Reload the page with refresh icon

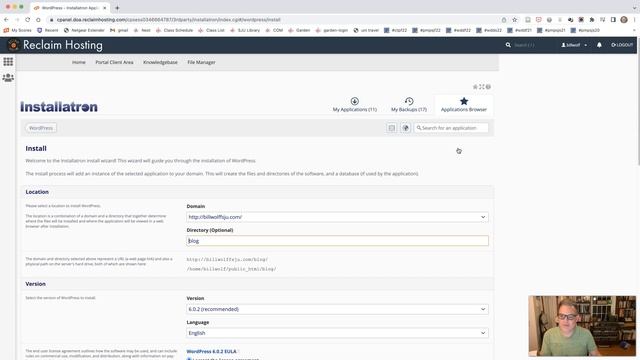point(28,20)
